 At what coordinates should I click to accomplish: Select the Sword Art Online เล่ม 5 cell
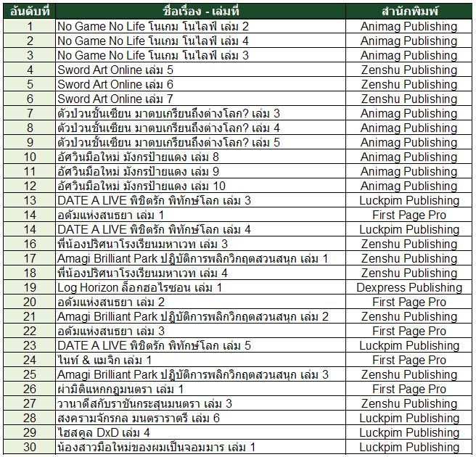click(x=201, y=70)
